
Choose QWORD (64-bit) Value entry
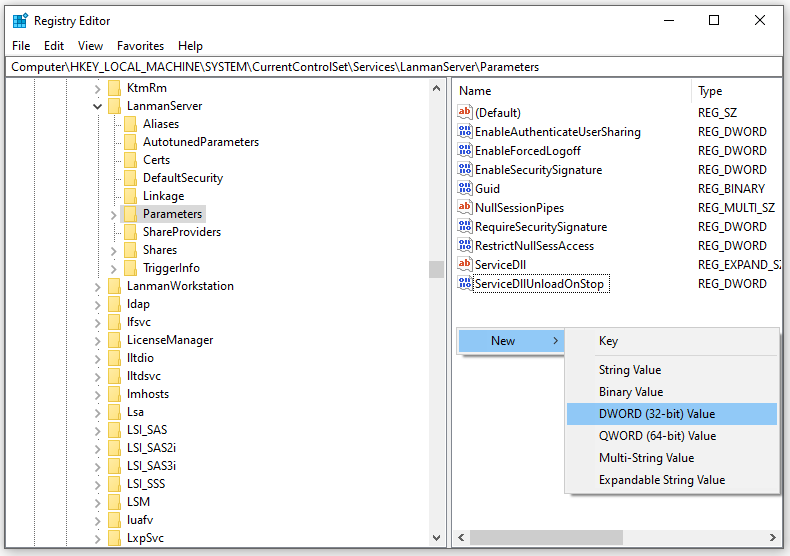672,436
